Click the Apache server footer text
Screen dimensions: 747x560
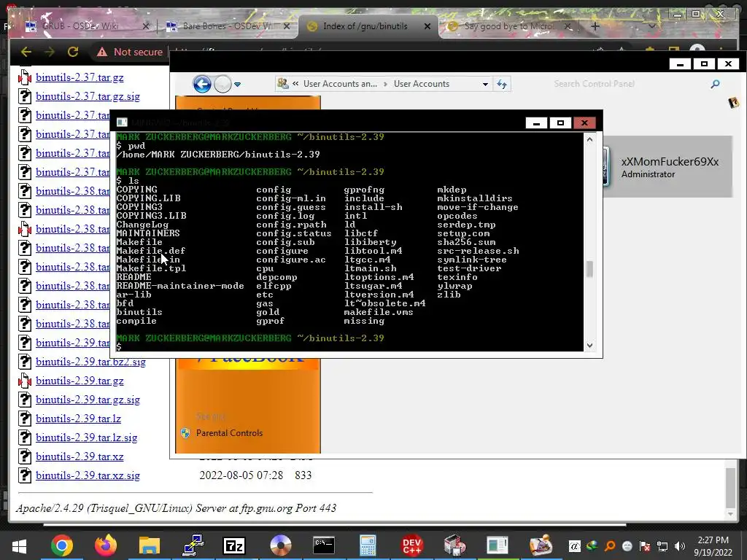coord(176,508)
